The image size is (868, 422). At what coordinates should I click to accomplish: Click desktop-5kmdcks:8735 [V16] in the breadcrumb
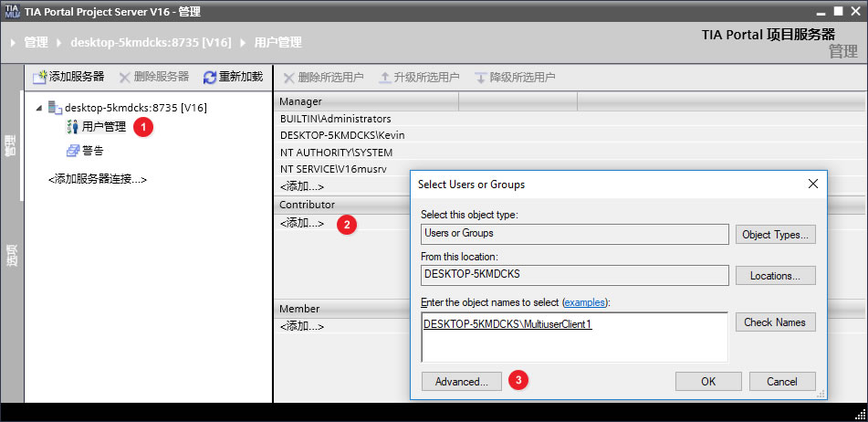pyautogui.click(x=151, y=42)
